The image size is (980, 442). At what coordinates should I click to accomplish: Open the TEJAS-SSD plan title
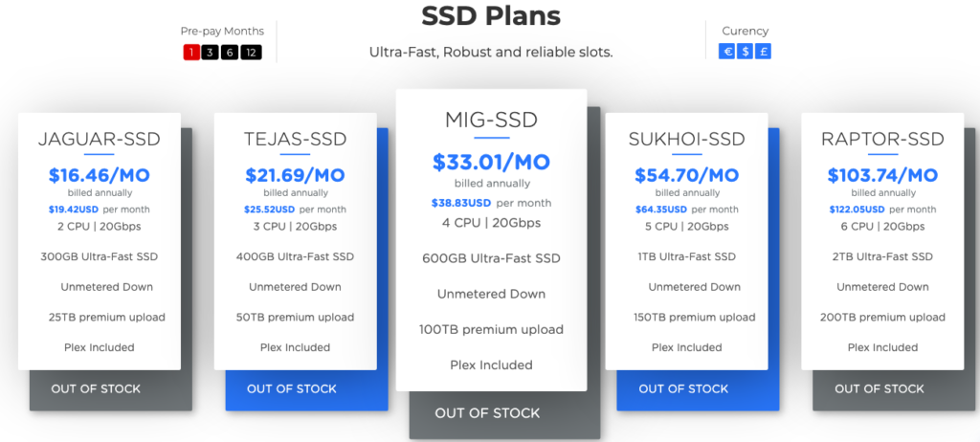tap(295, 139)
